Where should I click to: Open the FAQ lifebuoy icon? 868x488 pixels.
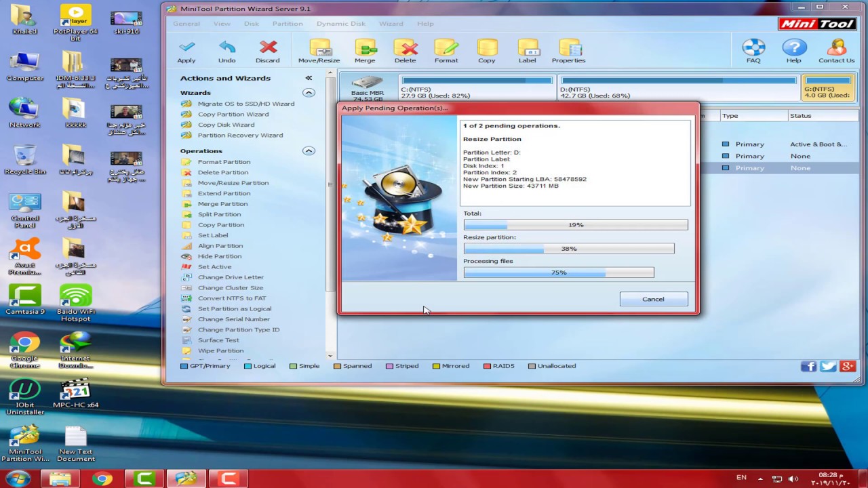click(x=753, y=51)
